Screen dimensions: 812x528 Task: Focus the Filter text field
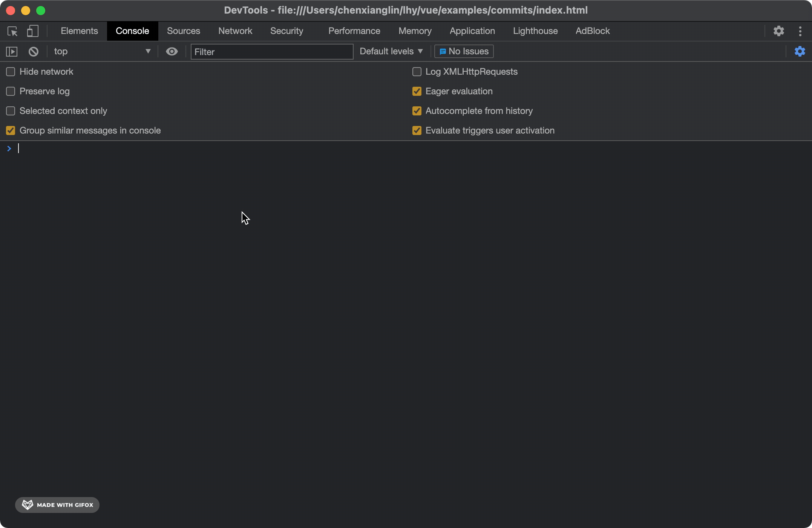click(271, 52)
